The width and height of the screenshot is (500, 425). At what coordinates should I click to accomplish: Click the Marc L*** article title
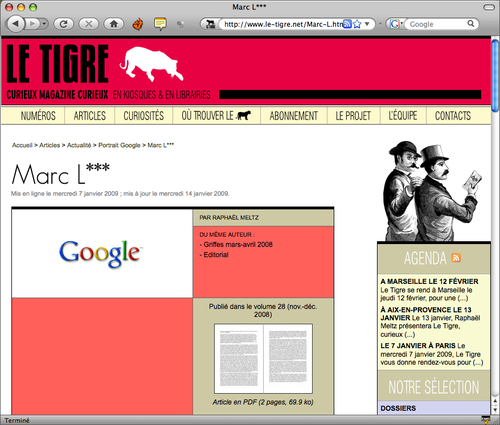(x=61, y=174)
